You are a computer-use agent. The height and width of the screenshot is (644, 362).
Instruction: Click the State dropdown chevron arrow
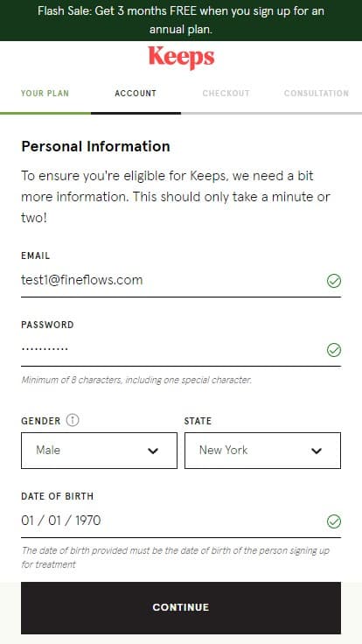[317, 451]
